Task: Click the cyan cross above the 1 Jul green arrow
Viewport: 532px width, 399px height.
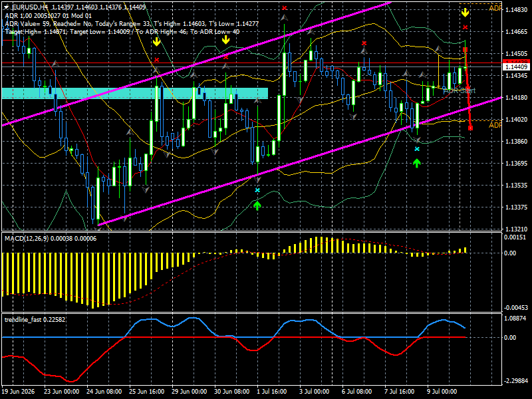Action: 257,190
